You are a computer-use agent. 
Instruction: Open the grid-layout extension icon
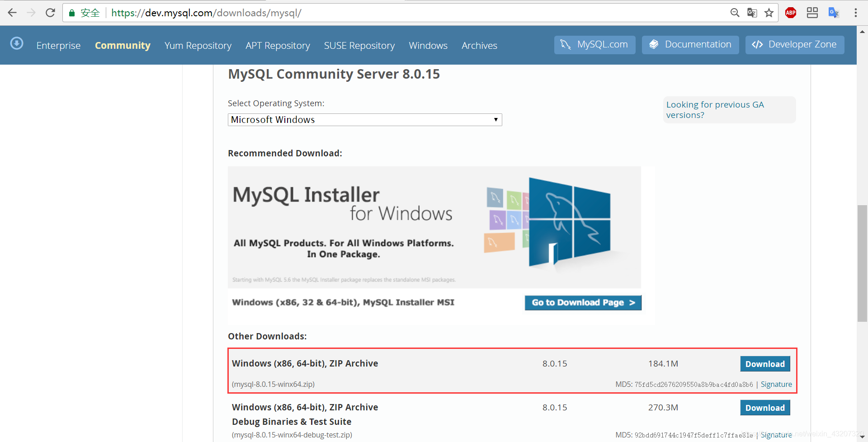[x=812, y=13]
